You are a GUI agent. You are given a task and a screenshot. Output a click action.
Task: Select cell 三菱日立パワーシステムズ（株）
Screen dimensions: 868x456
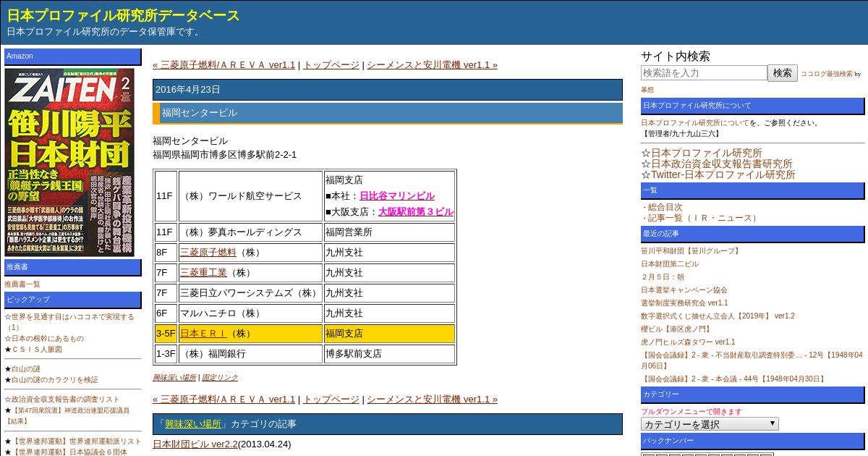[x=250, y=292]
